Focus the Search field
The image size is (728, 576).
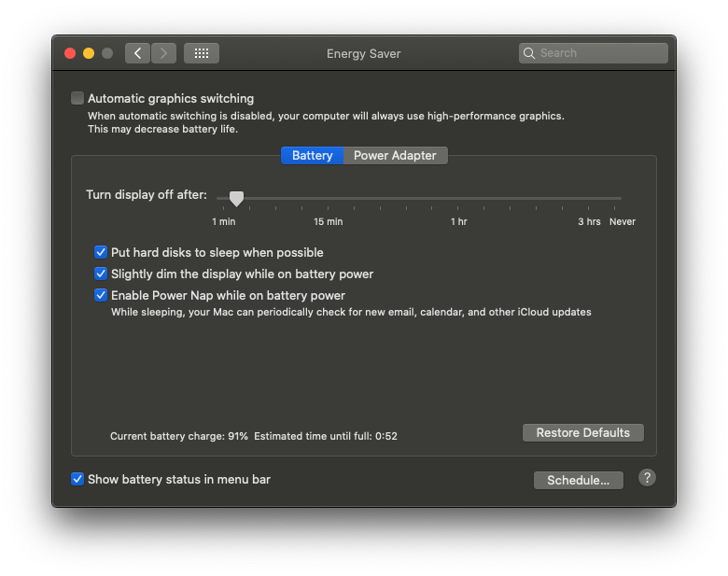pos(594,53)
